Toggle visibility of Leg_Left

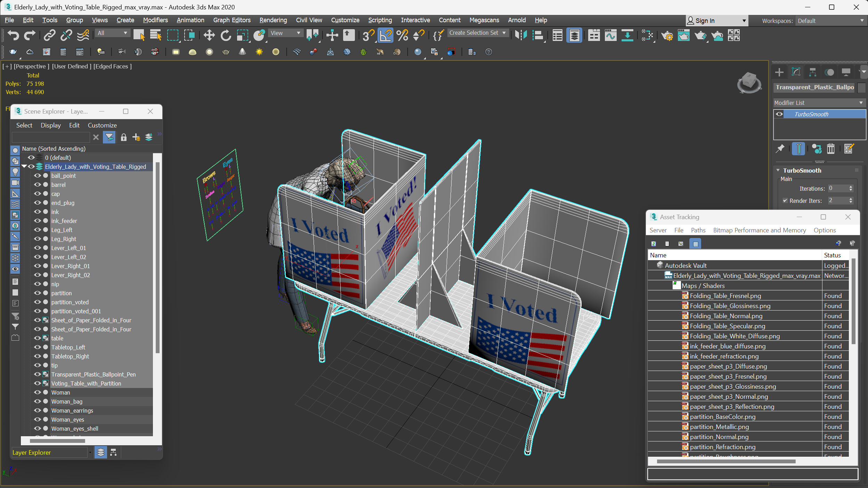pyautogui.click(x=37, y=230)
